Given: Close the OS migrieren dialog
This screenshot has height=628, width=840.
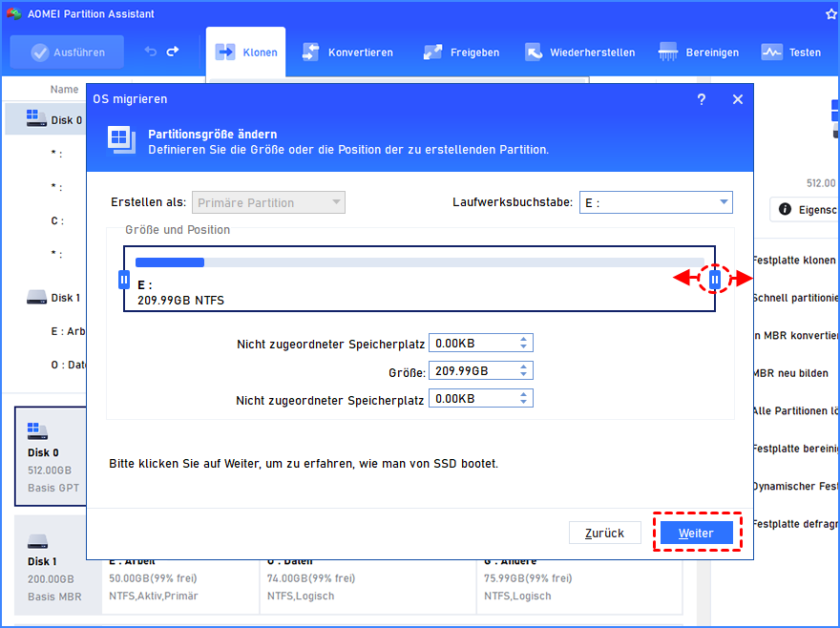Looking at the screenshot, I should point(738,99).
